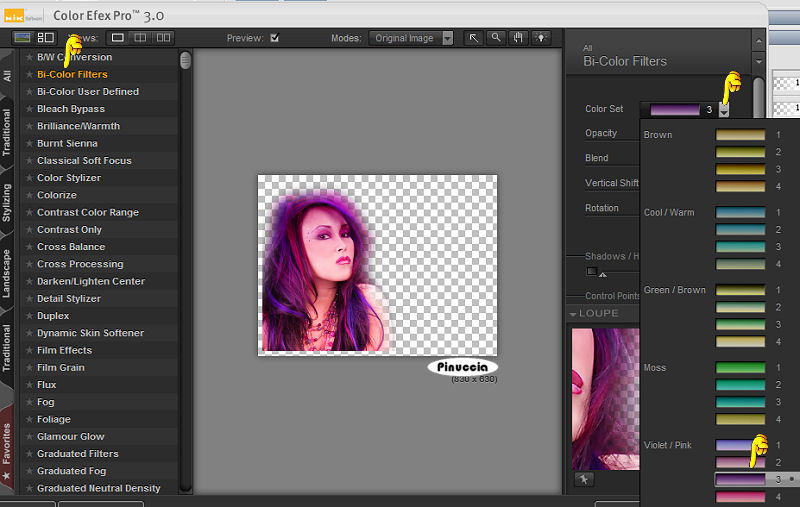Screen dimensions: 800x507
Task: Toggle the Preview checkbox
Action: tap(274, 38)
